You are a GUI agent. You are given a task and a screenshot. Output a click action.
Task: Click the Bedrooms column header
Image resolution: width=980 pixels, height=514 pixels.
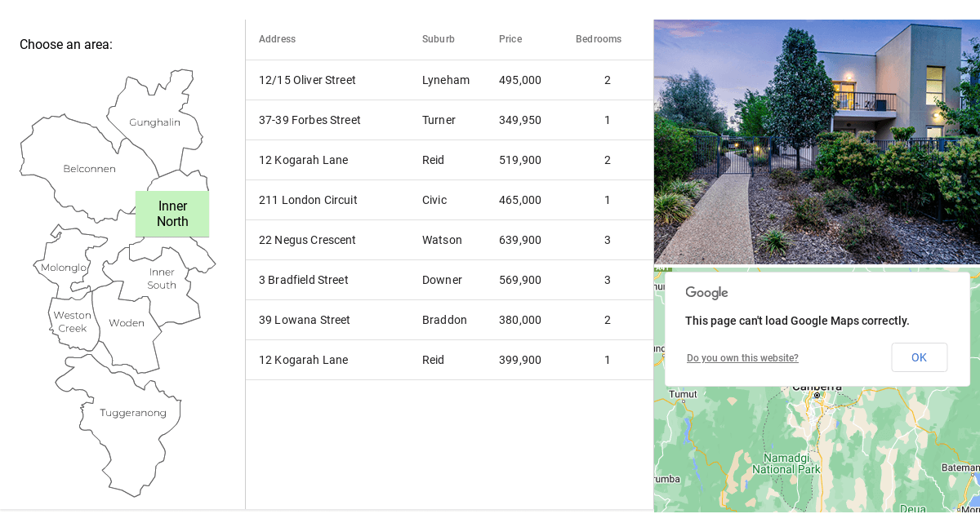[598, 39]
